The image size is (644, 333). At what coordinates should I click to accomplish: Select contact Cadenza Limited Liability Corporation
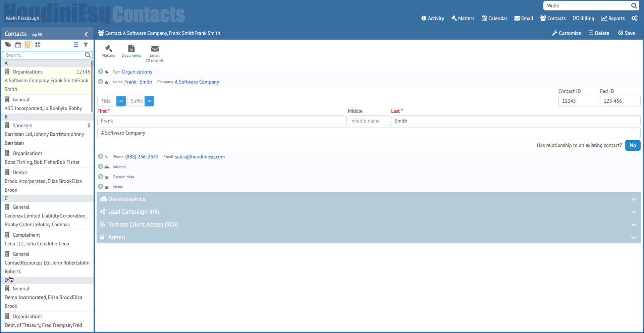(x=47, y=216)
